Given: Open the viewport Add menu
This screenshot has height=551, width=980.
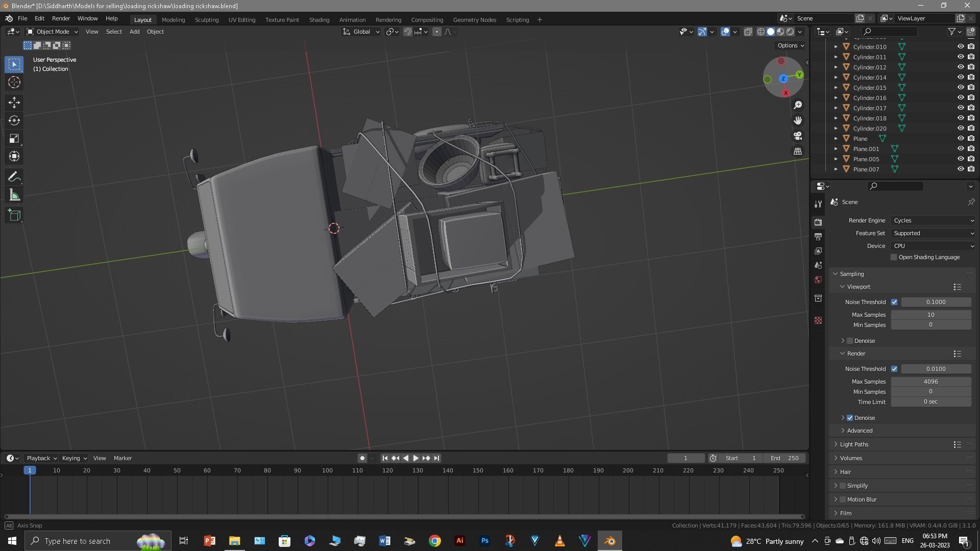Looking at the screenshot, I should point(134,32).
